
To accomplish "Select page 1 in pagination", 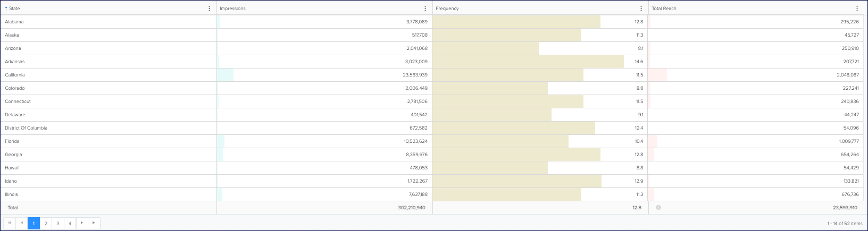I will click(34, 224).
